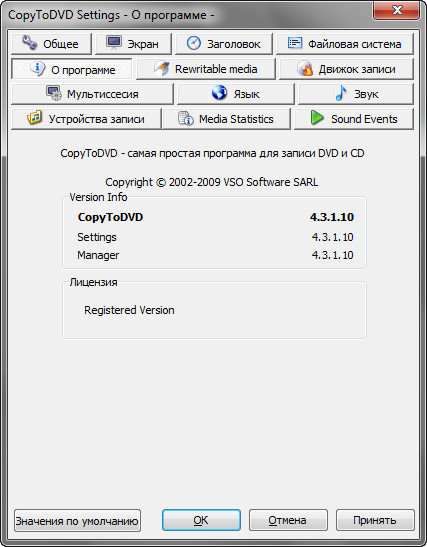Click the green play icon for Sound Events
The height and width of the screenshot is (547, 427).
click(x=317, y=118)
